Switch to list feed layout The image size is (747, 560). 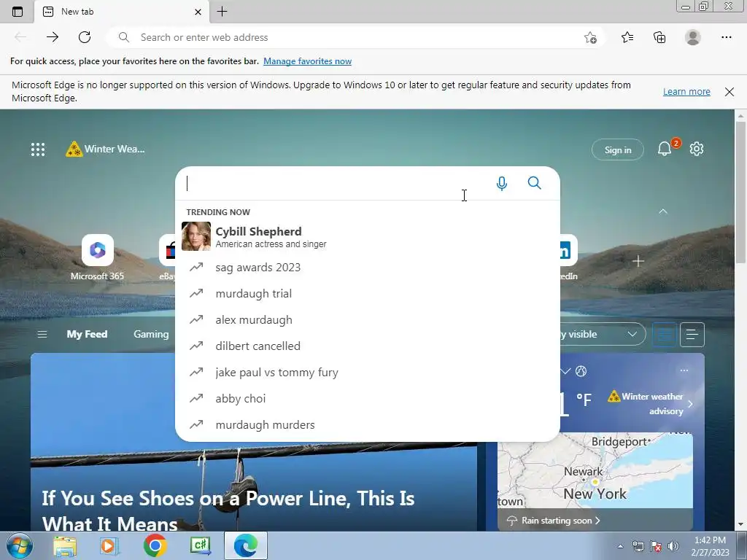tap(692, 335)
